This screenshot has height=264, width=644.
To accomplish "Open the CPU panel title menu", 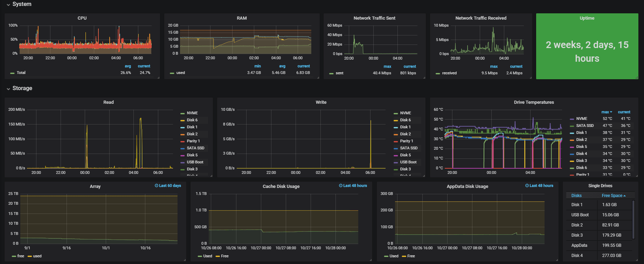I will 82,18.
